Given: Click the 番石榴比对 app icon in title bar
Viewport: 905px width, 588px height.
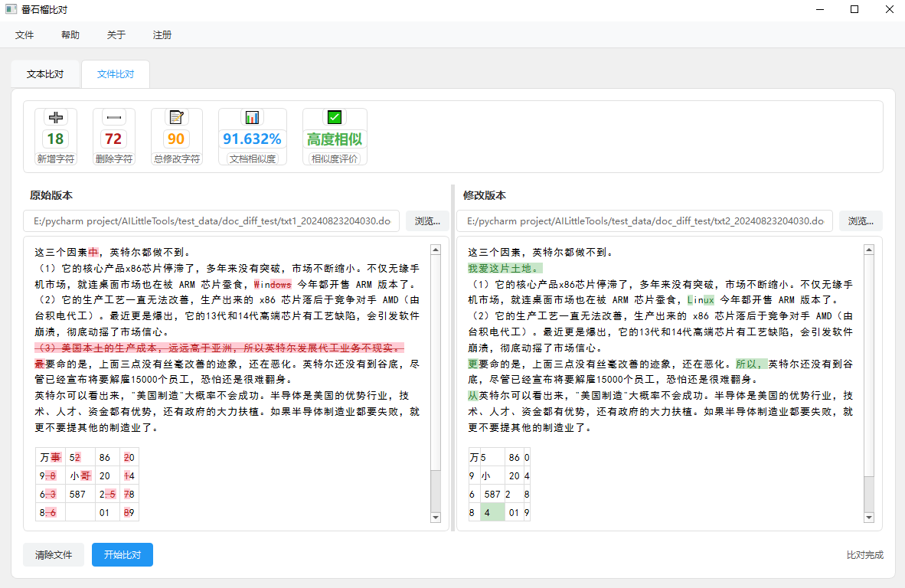Looking at the screenshot, I should point(11,9).
